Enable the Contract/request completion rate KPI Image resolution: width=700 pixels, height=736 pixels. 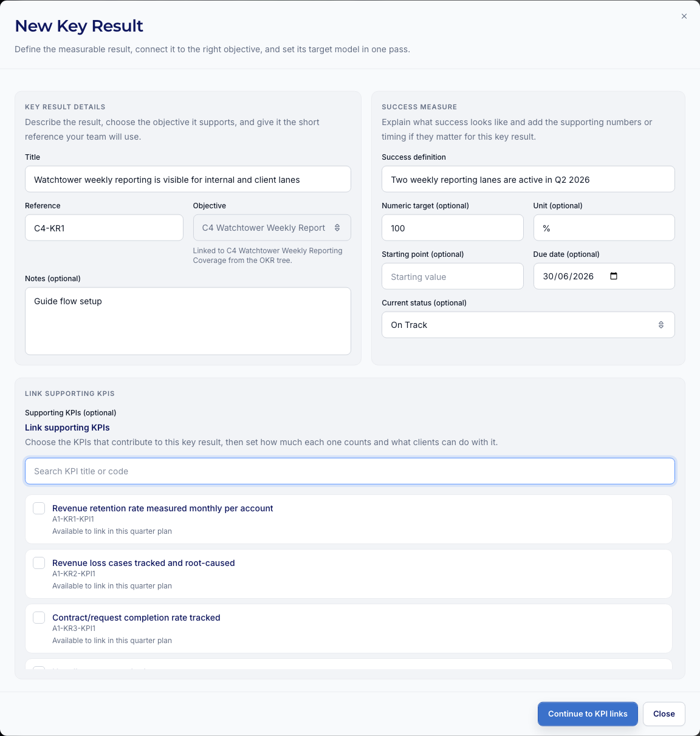[38, 618]
